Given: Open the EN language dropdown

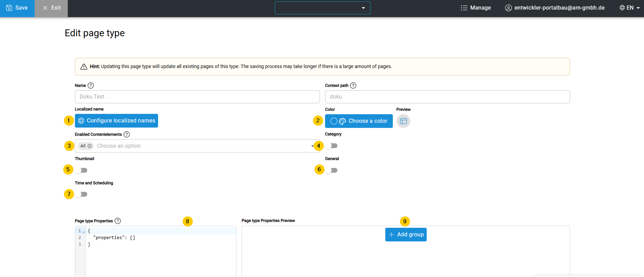Looking at the screenshot, I should click(x=630, y=8).
